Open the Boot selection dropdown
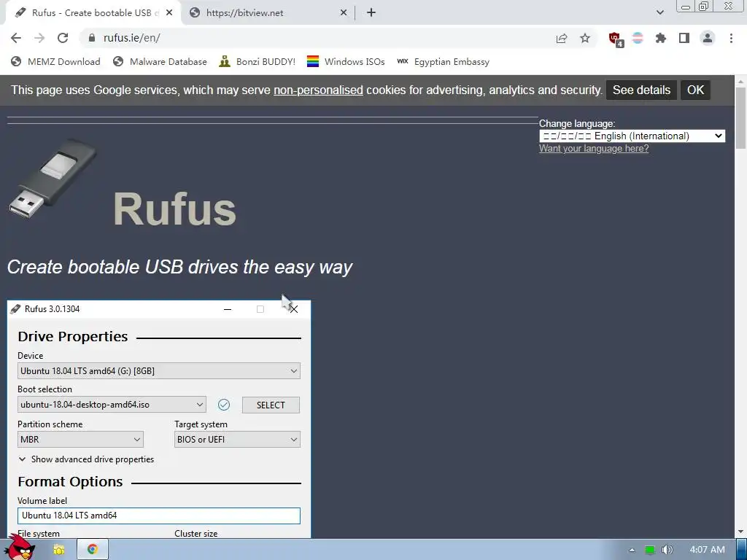This screenshot has width=747, height=560. [112, 405]
